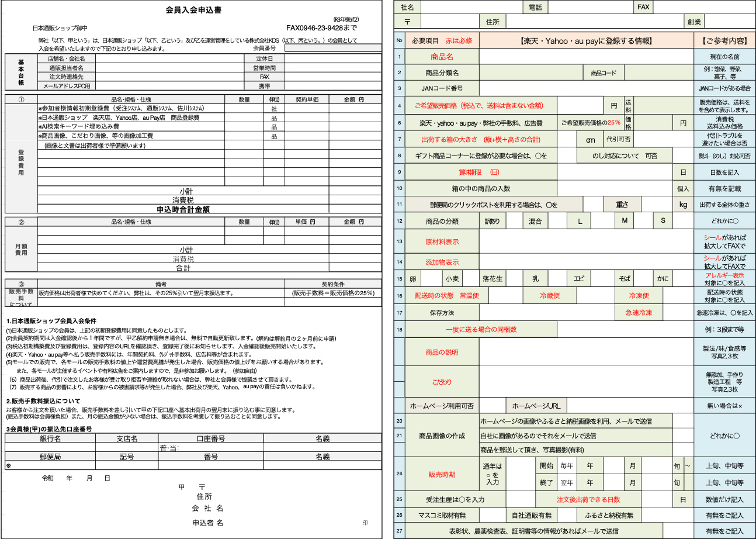Click the 卵 allergen cell
Screen dimensions: 756x539
click(413, 279)
